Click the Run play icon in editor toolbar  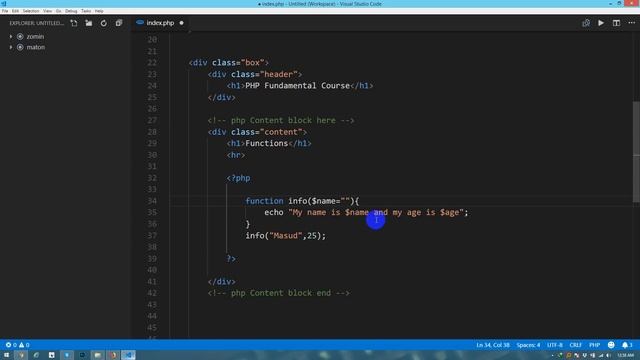pyautogui.click(x=601, y=23)
